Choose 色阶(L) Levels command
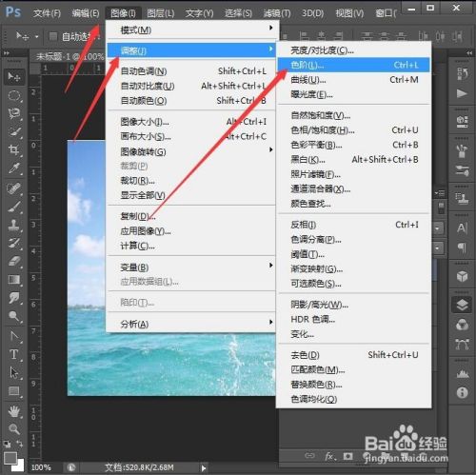This screenshot has height=475, width=476. point(354,65)
